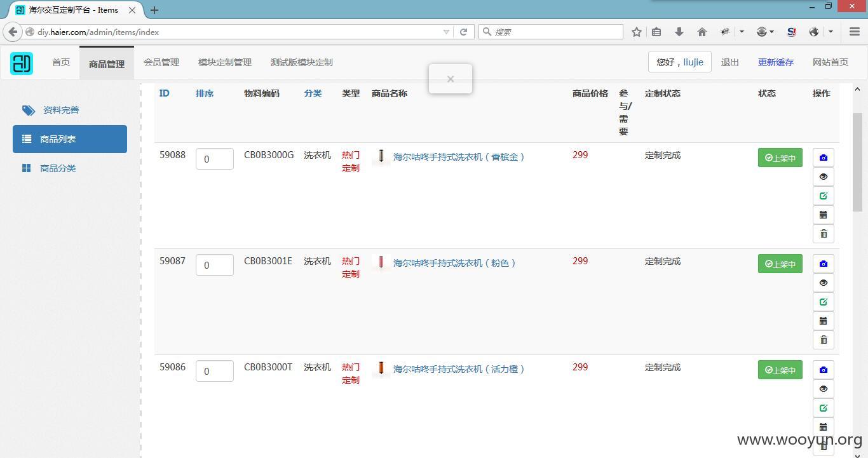
Task: Click thumbnail of orange washer
Action: (x=381, y=368)
